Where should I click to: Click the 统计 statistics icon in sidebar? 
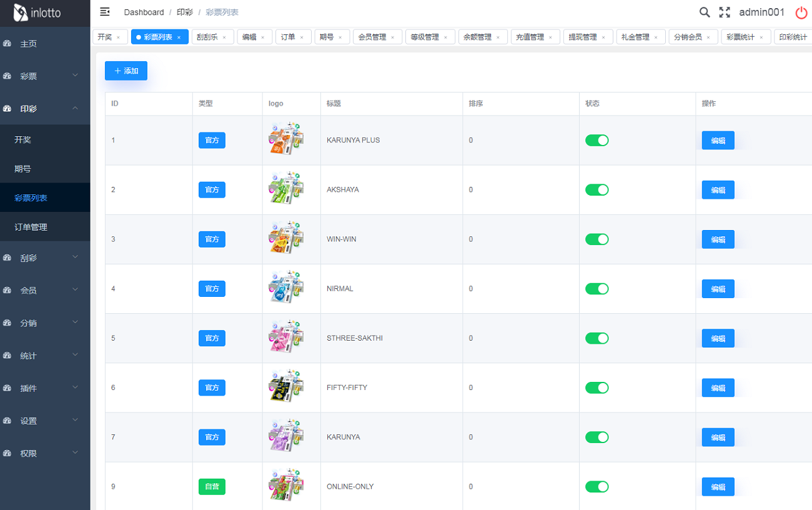(7, 354)
